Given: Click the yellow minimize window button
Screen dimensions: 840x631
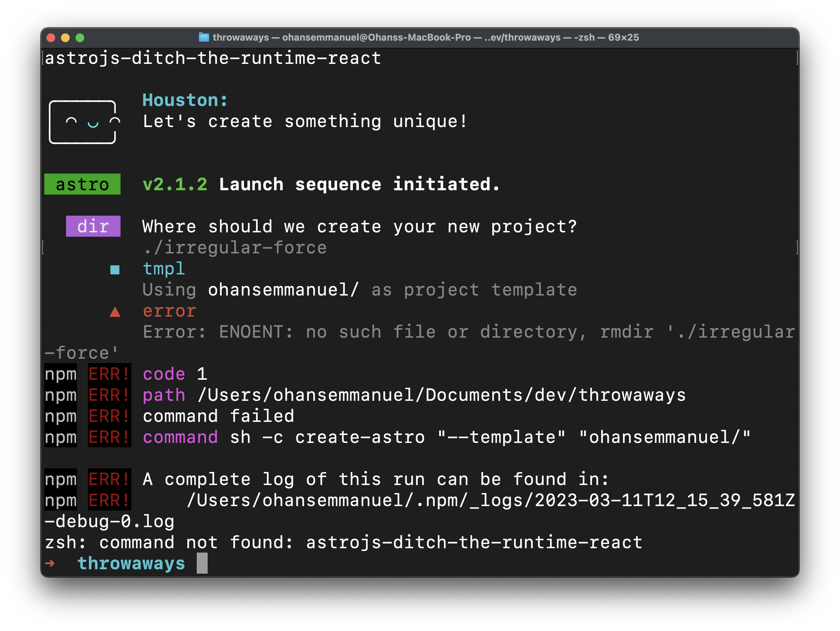Looking at the screenshot, I should point(65,38).
